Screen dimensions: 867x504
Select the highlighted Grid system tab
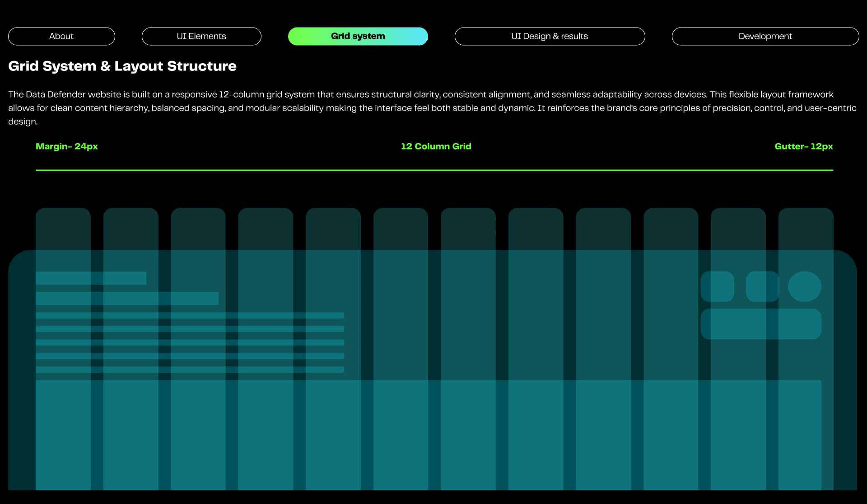click(x=358, y=36)
